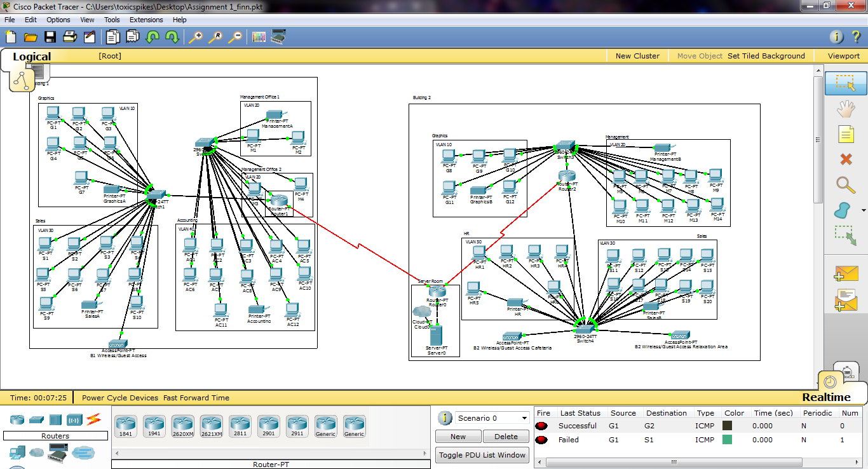Screen dimensions: 868x469
Task: Open the Options menu
Action: (58, 20)
